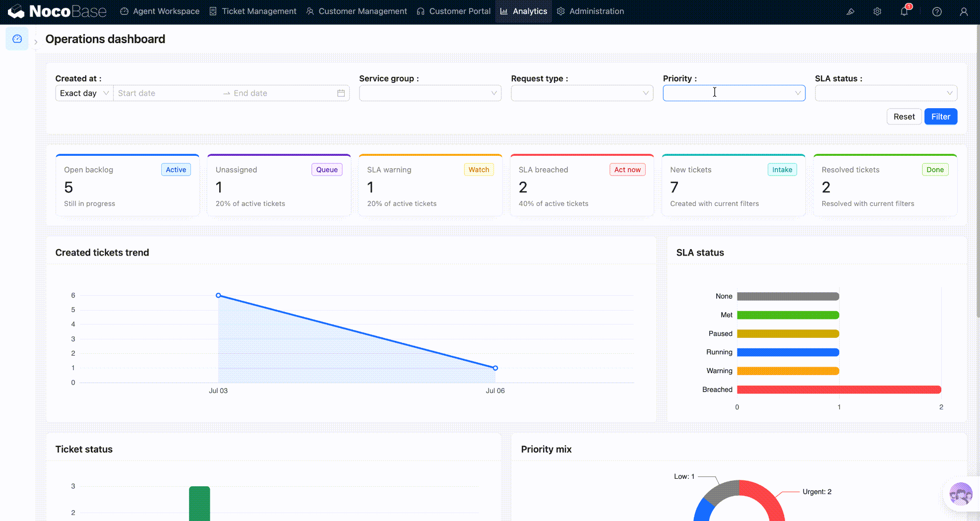The image size is (980, 521).
Task: Select the Analytics menu item
Action: pos(524,11)
